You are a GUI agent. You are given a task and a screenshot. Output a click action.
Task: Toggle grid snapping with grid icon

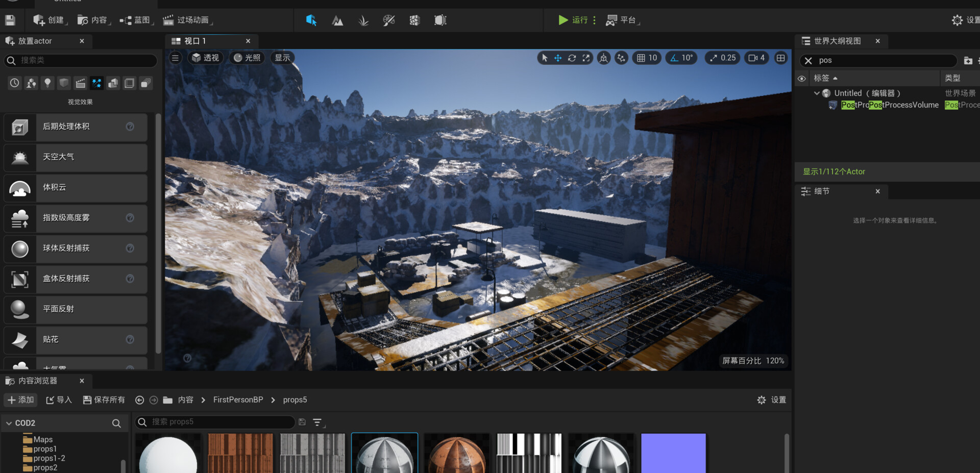[x=641, y=58]
